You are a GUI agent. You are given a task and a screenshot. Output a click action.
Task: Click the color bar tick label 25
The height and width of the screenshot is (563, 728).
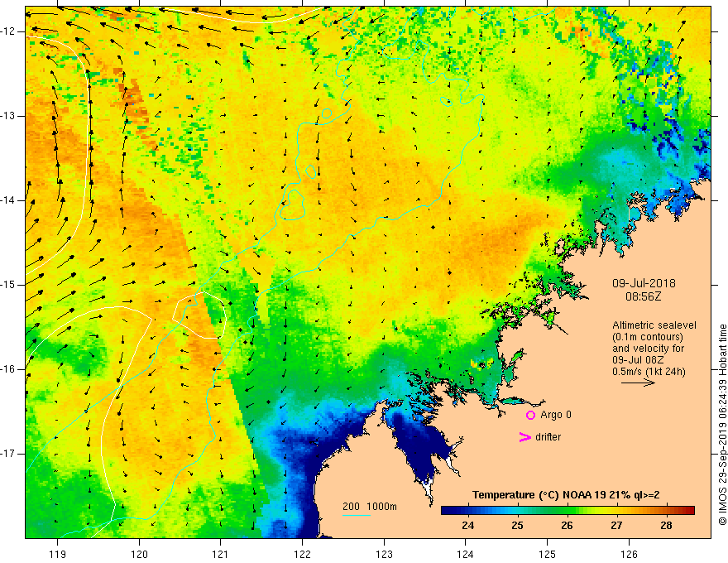point(517,526)
